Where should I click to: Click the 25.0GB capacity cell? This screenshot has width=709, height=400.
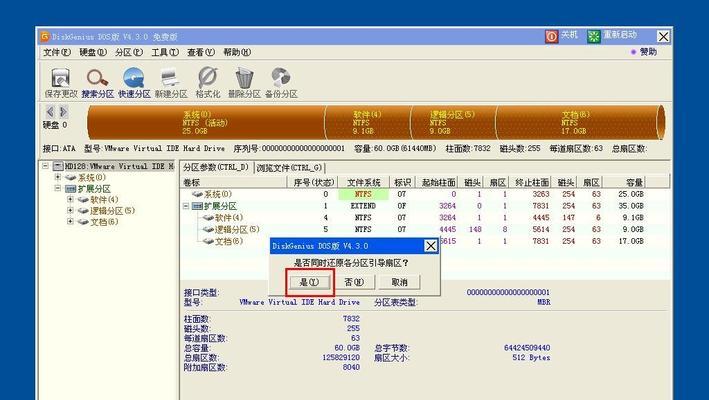631,194
